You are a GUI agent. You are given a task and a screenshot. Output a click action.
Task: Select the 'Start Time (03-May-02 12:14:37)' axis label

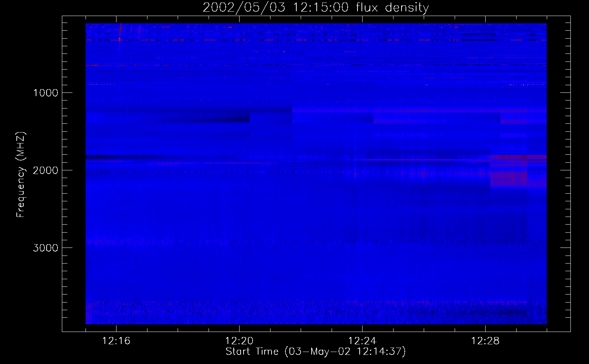[x=316, y=352]
